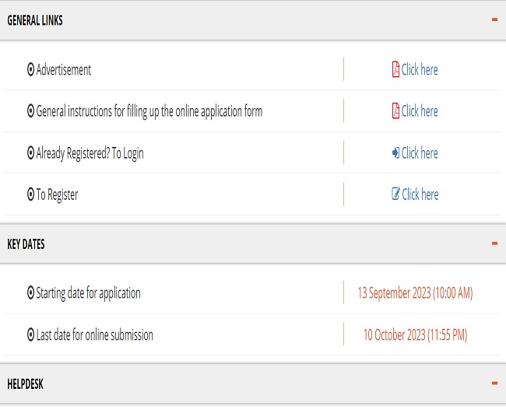Click the Helpdesk header title
Image resolution: width=506 pixels, height=420 pixels.
coord(25,384)
